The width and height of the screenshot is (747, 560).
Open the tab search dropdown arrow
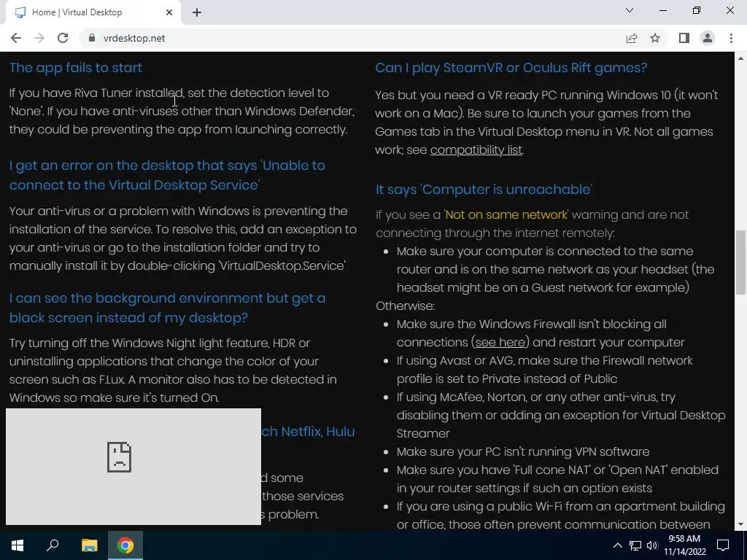click(x=630, y=10)
